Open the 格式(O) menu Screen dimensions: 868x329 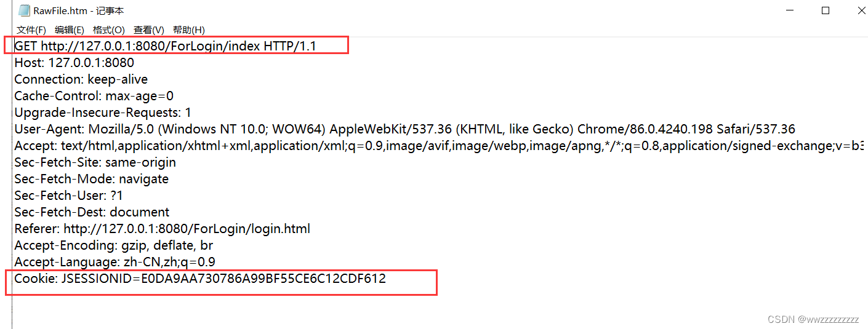point(108,30)
